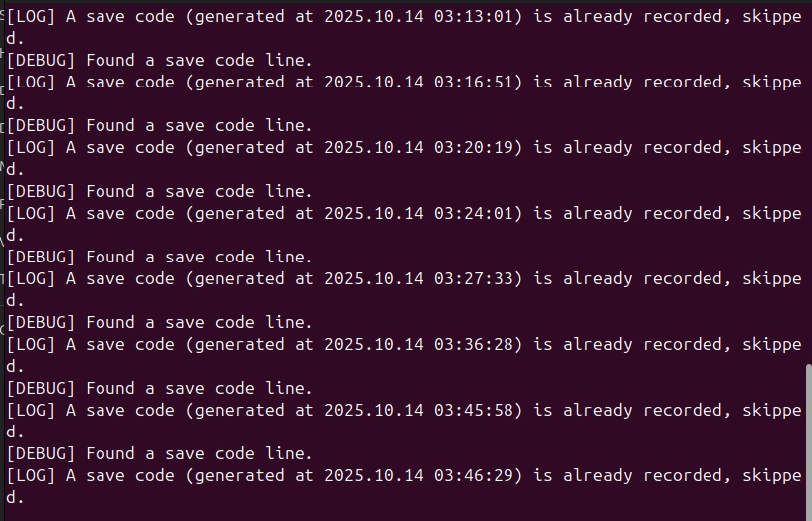The height and width of the screenshot is (521, 812).
Task: Click the 03:46:29 timestamp on the last entry
Action: pyautogui.click(x=473, y=476)
